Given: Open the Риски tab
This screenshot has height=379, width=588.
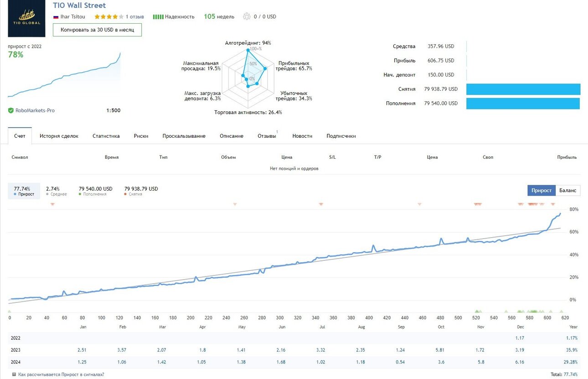Looking at the screenshot, I should [141, 136].
